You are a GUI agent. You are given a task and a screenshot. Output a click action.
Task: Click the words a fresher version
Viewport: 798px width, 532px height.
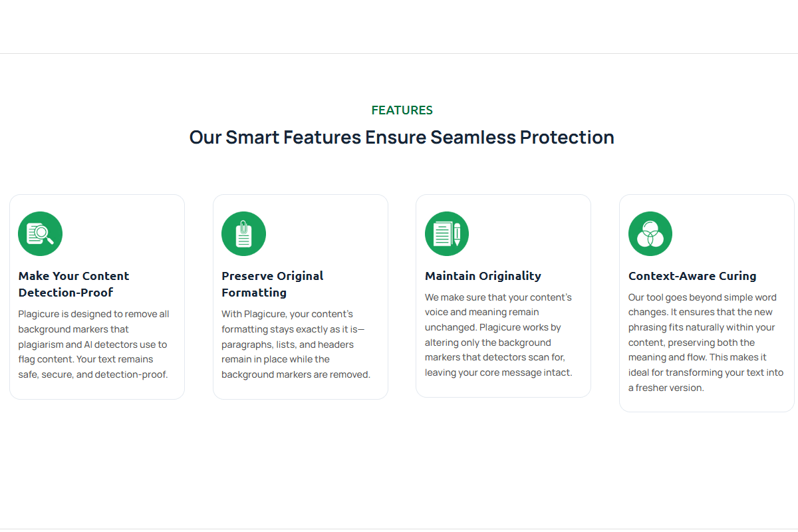click(x=666, y=388)
